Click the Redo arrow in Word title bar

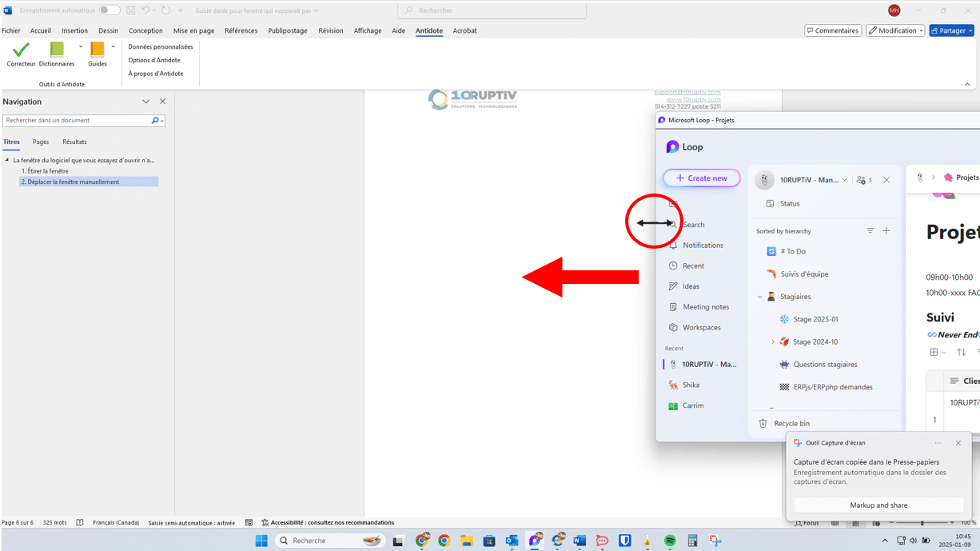click(x=165, y=10)
